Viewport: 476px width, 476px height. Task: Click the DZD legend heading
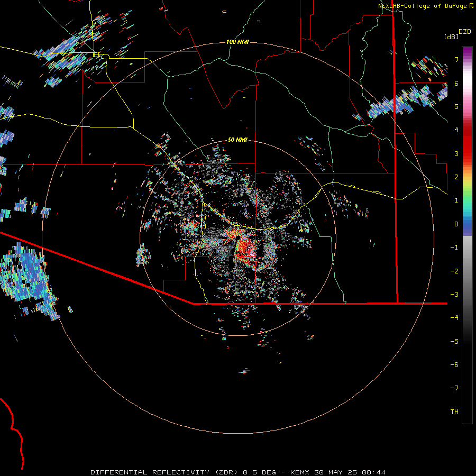pos(464,32)
